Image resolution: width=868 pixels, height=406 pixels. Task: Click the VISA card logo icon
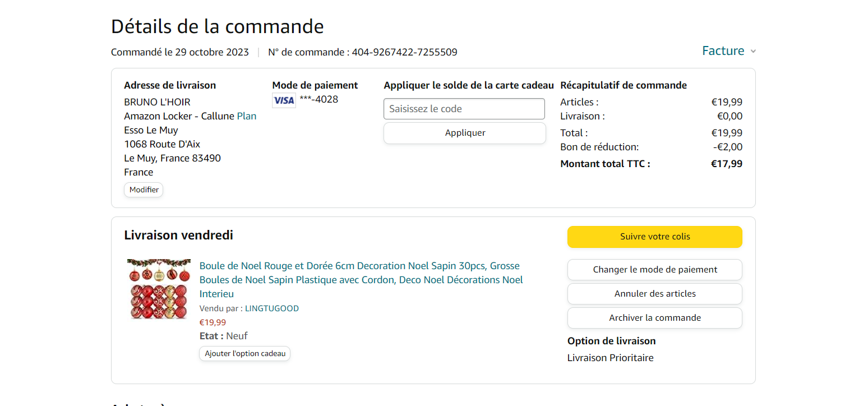tap(284, 100)
